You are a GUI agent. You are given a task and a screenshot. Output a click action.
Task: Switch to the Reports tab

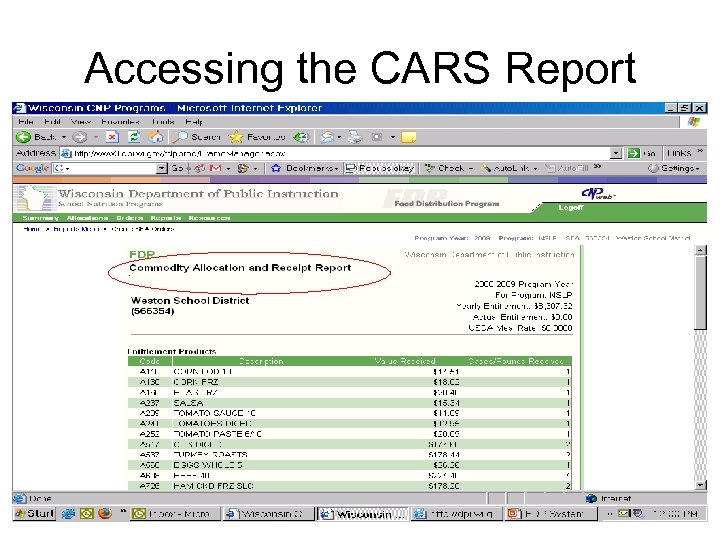(166, 218)
